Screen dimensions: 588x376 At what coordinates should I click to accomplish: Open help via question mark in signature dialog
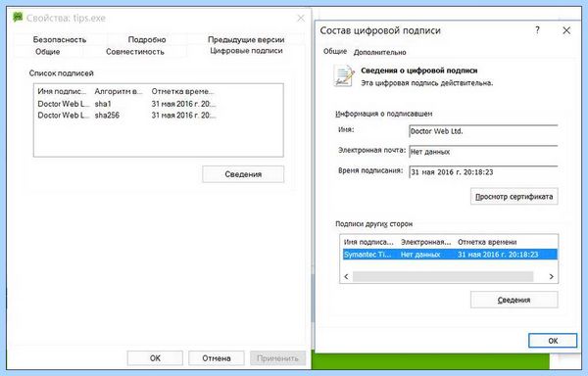click(537, 30)
